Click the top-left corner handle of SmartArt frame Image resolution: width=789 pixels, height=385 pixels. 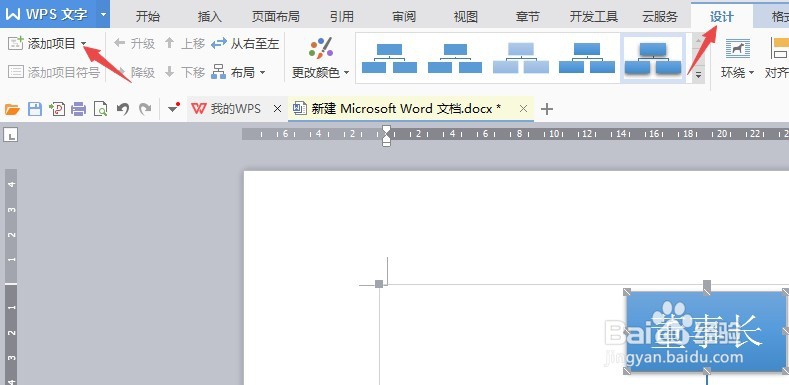[x=379, y=284]
